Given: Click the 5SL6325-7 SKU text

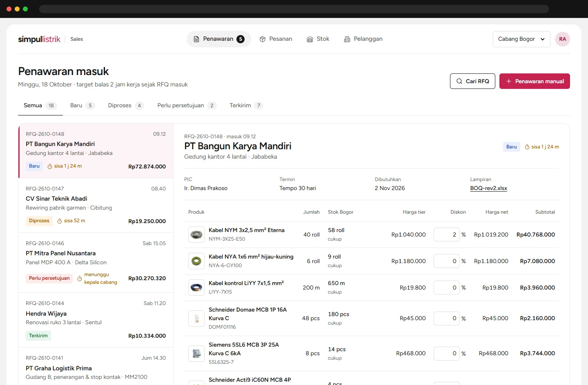Looking at the screenshot, I should pos(221,362).
